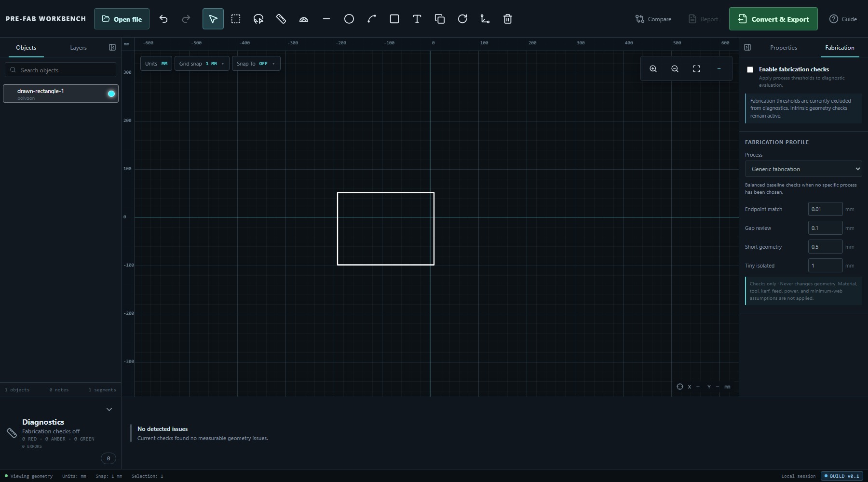Switch to the Properties tab
The height and width of the screenshot is (482, 868).
(x=783, y=48)
